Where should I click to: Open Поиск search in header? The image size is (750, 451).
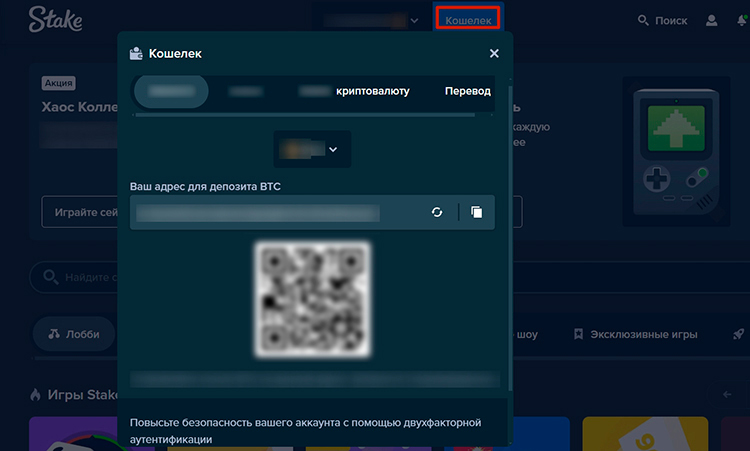tap(662, 21)
